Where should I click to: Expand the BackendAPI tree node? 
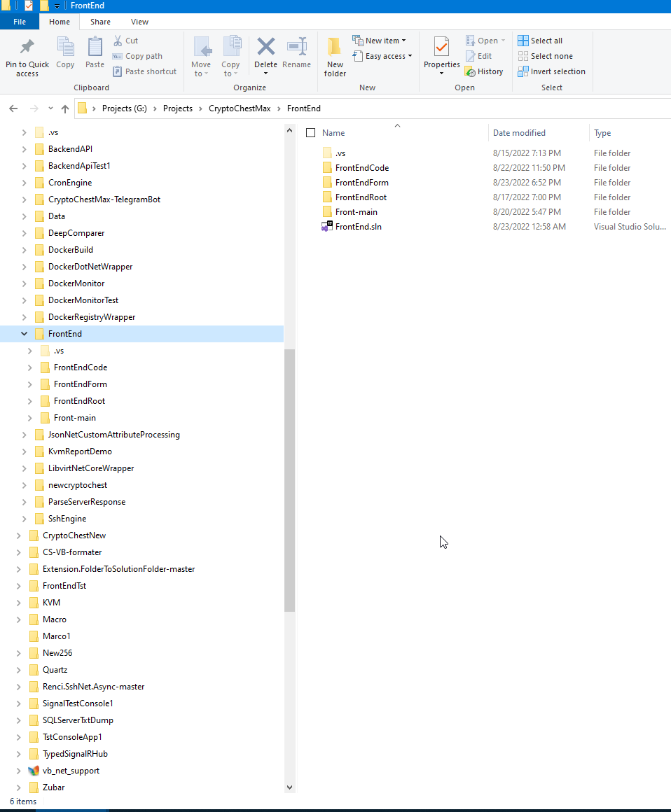[24, 149]
